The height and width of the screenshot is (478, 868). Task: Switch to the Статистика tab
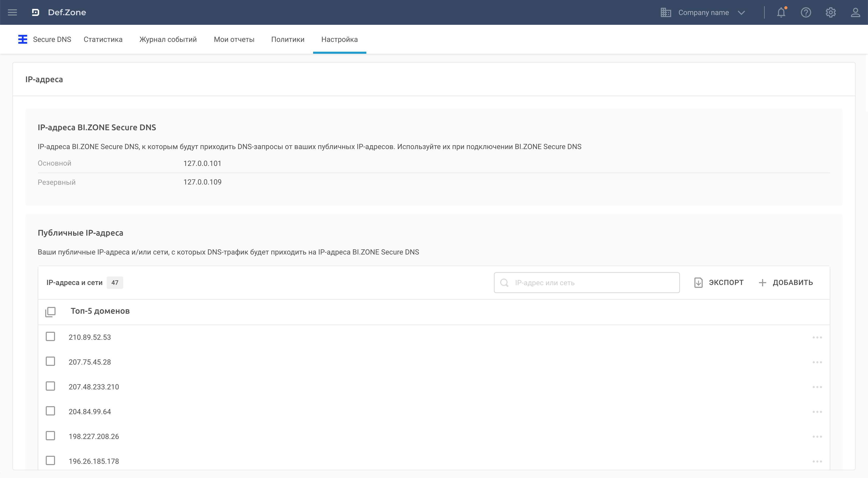click(x=103, y=40)
